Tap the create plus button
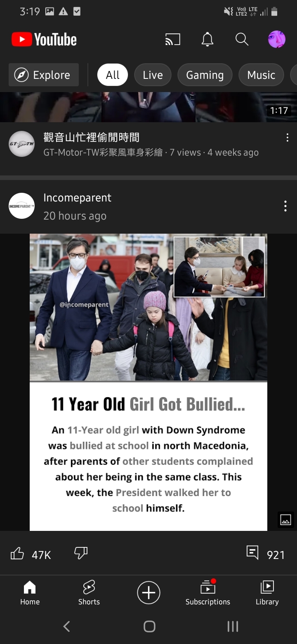Image resolution: width=297 pixels, height=644 pixels. point(148,593)
